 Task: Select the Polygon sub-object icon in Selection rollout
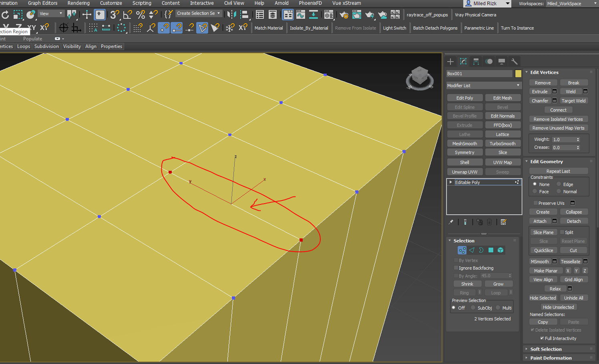pyautogui.click(x=491, y=250)
